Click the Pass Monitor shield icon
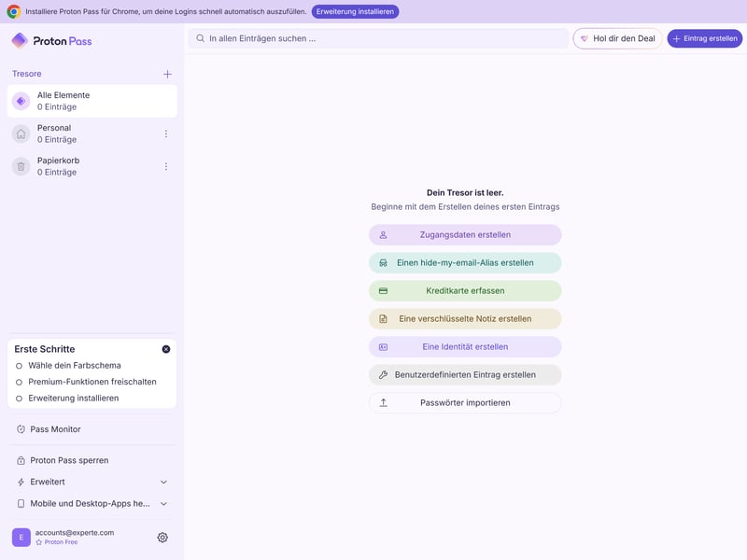 pos(21,429)
